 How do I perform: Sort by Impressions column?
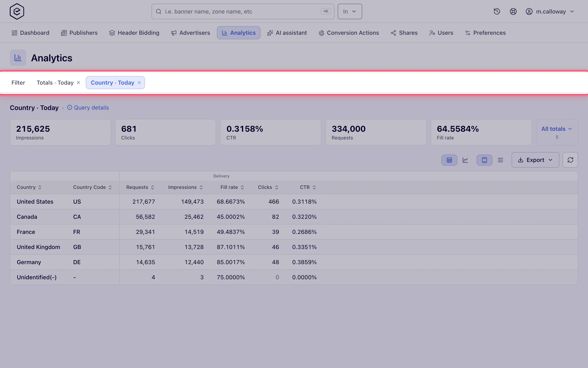(x=185, y=187)
